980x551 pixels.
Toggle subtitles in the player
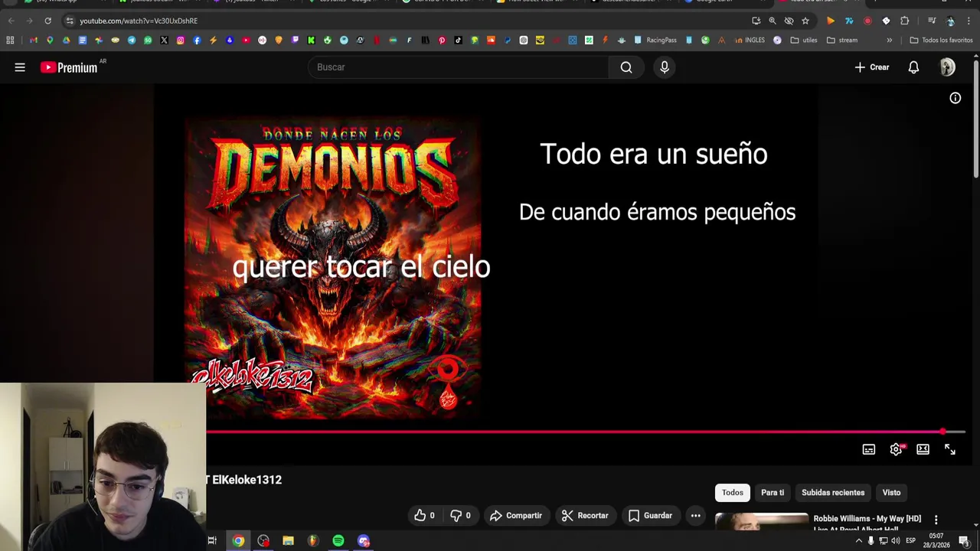pos(868,449)
